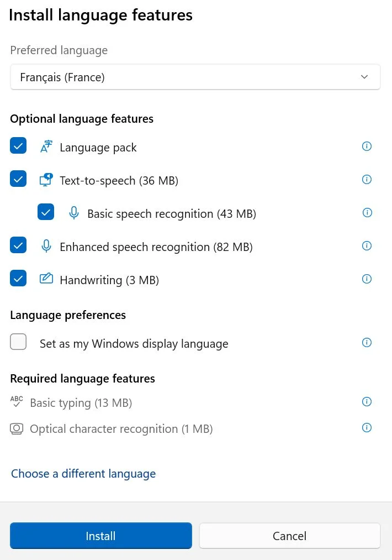Image resolution: width=392 pixels, height=560 pixels.
Task: Click the Handwriting pen icon
Action: point(46,279)
